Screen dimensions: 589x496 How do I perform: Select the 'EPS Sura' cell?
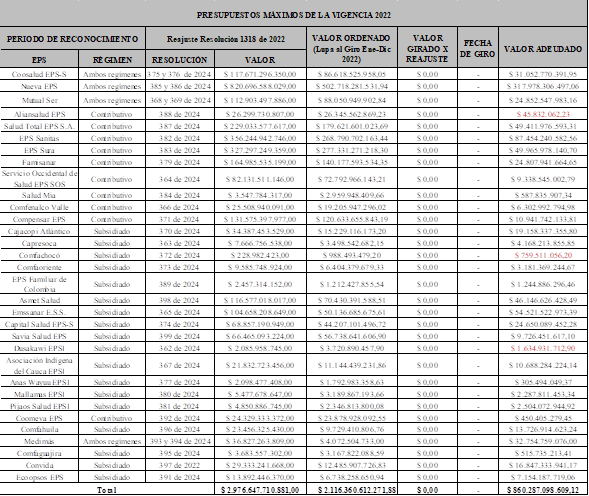point(39,150)
